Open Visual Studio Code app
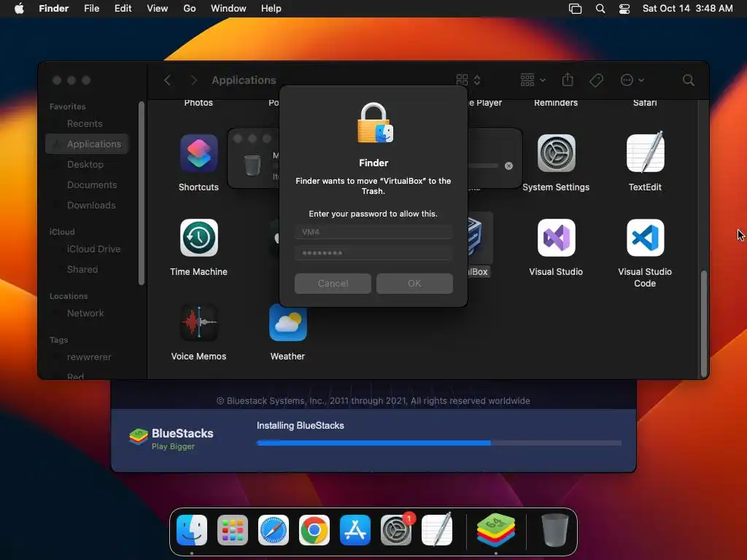The width and height of the screenshot is (747, 560). (x=645, y=238)
